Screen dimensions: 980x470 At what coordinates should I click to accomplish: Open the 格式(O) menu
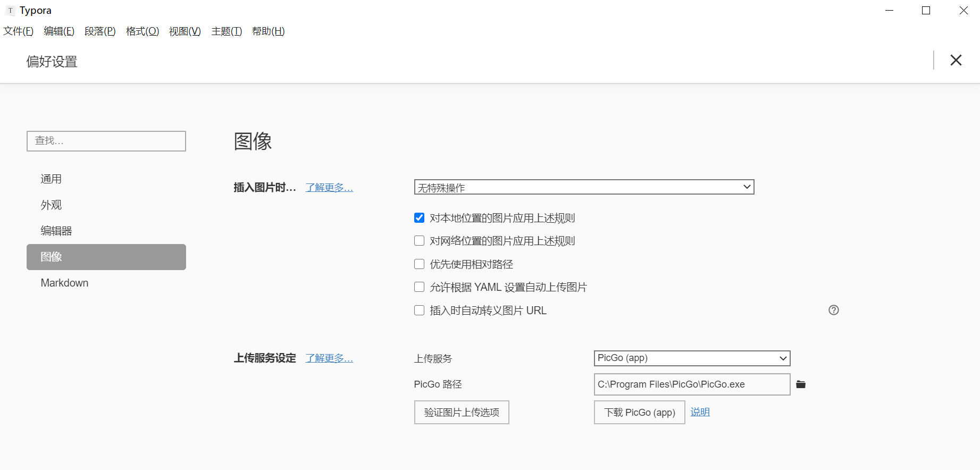(143, 31)
